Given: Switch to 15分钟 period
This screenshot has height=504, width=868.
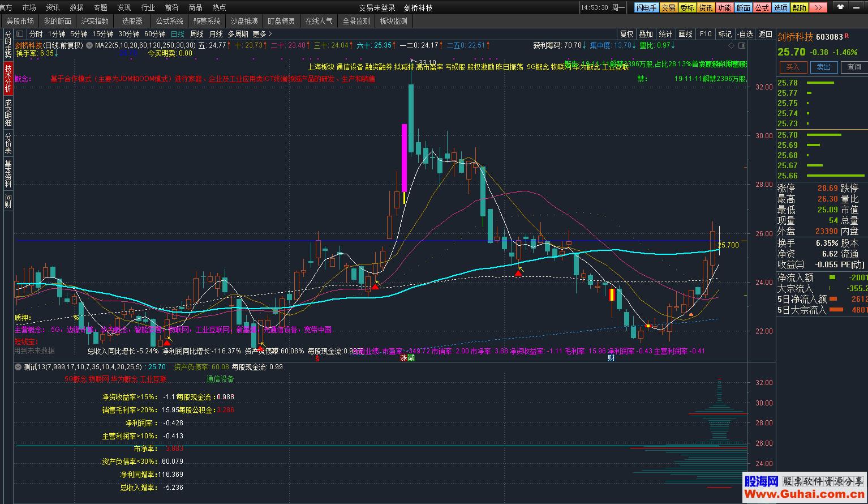Looking at the screenshot, I should click(x=103, y=34).
